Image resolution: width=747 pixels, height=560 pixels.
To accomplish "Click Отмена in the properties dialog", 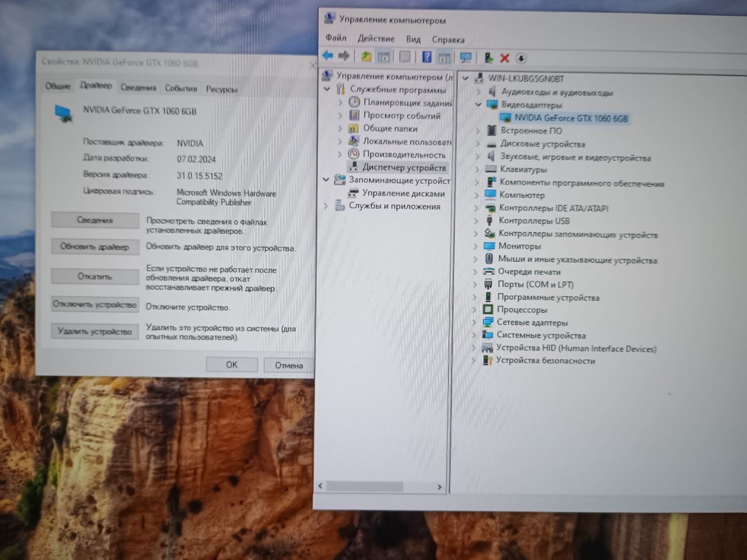I will [289, 365].
